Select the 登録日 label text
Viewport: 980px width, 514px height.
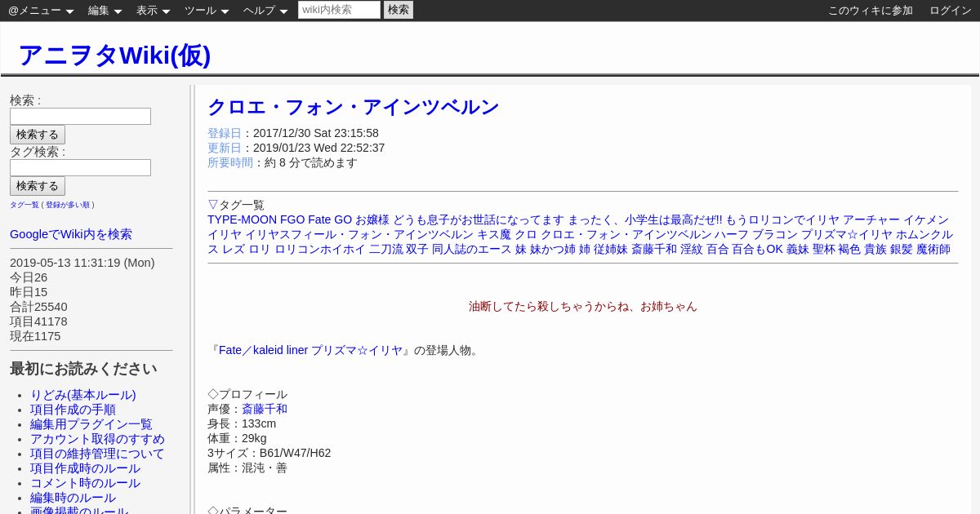[x=225, y=133]
